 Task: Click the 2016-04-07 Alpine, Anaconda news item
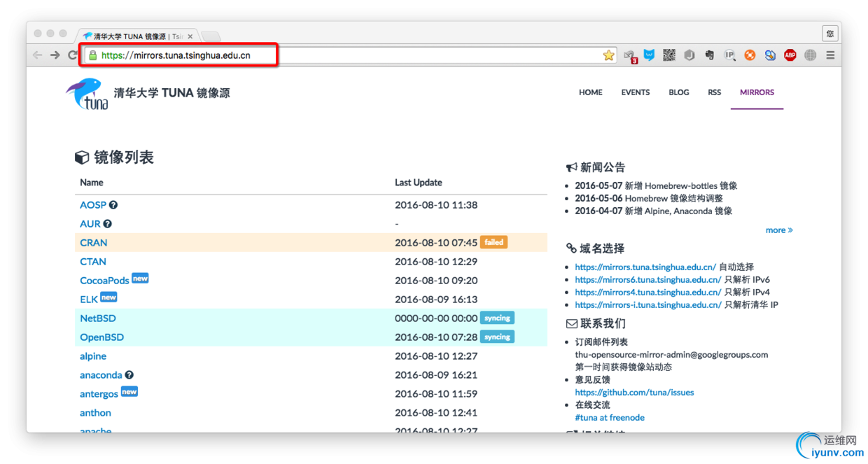(654, 211)
